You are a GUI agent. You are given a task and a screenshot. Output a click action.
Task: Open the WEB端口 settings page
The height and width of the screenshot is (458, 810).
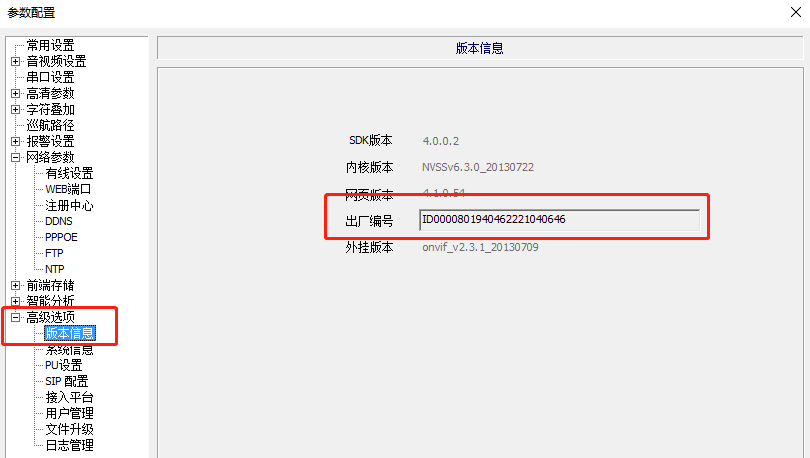(68, 189)
